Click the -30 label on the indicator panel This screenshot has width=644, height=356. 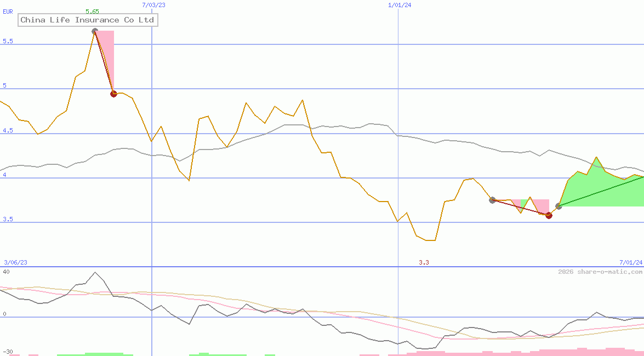pyautogui.click(x=8, y=352)
